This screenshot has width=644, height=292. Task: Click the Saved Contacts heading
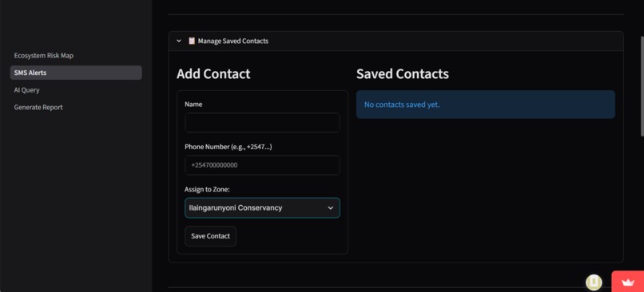click(403, 74)
